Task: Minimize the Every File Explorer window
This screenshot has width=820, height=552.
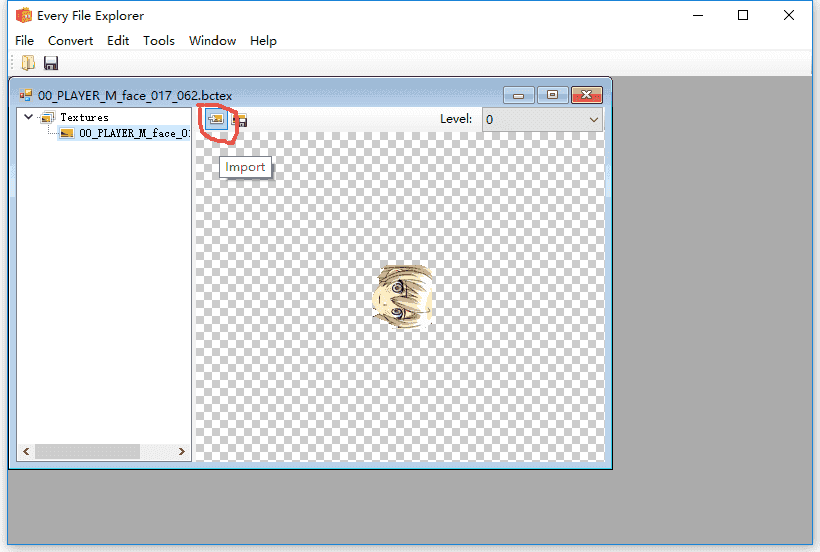Action: [x=698, y=16]
